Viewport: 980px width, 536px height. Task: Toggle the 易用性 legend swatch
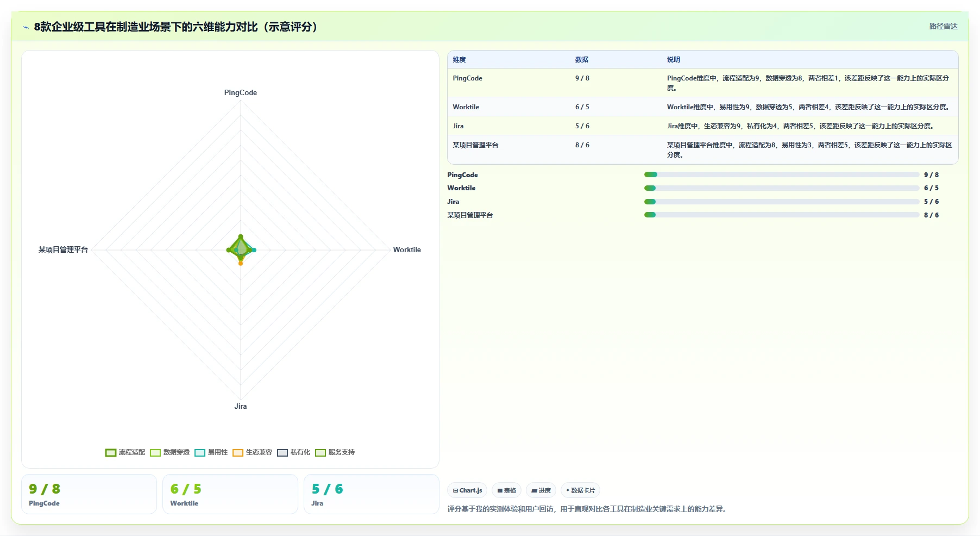[x=200, y=452]
